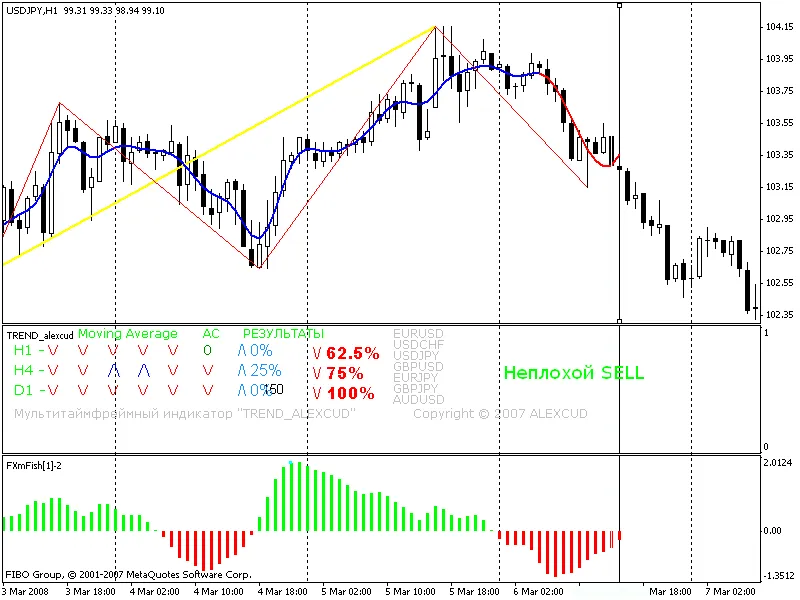Image resolution: width=800 pixels, height=600 pixels.
Task: Click the H4 timeframe row label
Action: click(22, 371)
